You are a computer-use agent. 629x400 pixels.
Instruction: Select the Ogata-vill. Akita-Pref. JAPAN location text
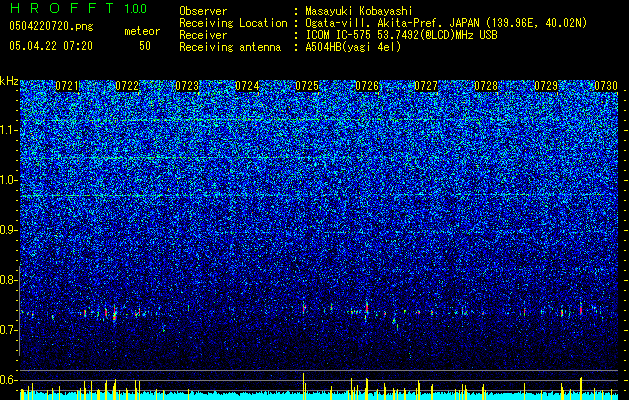[x=447, y=23]
